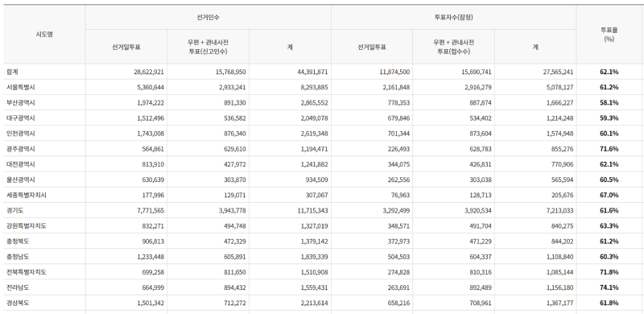Image resolution: width=644 pixels, height=314 pixels.
Task: Click the 74.1% turnout for 전라남도
Action: [609, 287]
